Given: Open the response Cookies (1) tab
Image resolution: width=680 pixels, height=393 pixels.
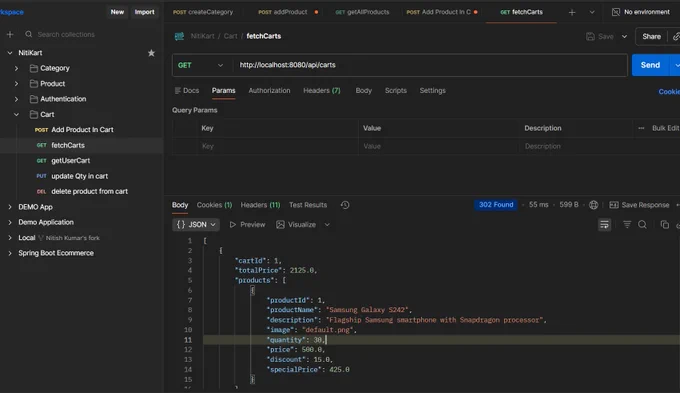Looking at the screenshot, I should [214, 205].
